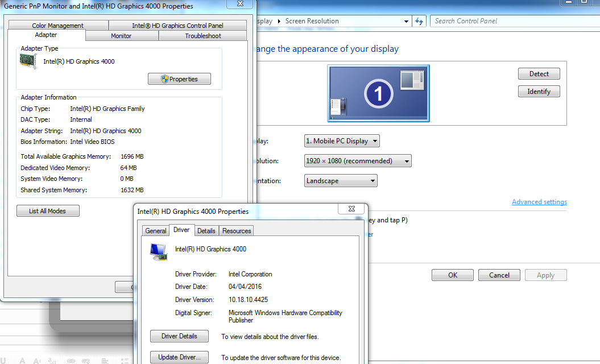This screenshot has width=600, height=364.
Task: Click the Screen Resolution breadcrumb in the address bar
Action: coord(312,21)
